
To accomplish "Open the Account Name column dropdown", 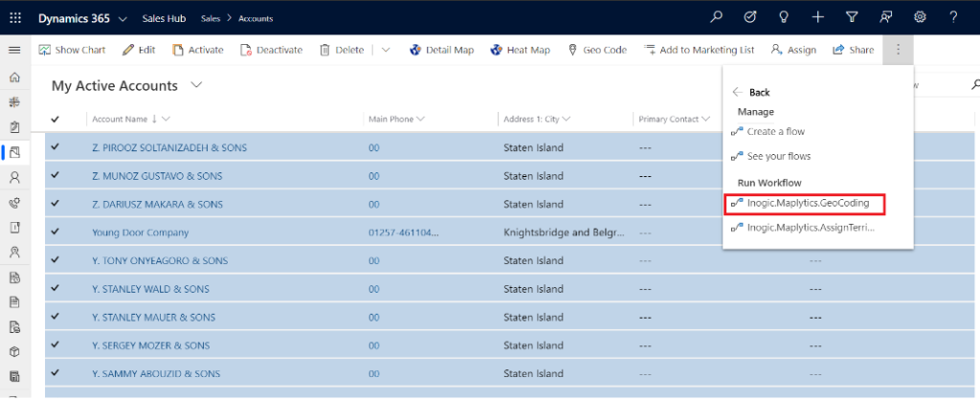I will pyautogui.click(x=166, y=119).
